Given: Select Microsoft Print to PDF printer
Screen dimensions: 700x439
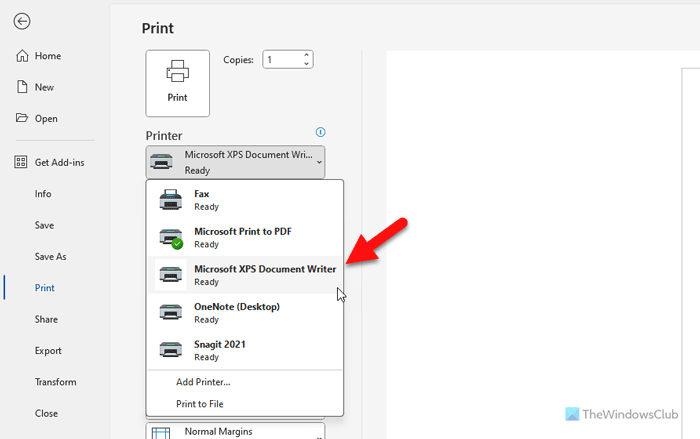Looking at the screenshot, I should [x=243, y=237].
